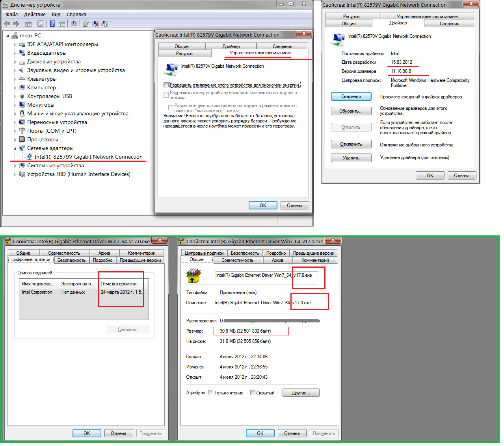The width and height of the screenshot is (504, 446).
Task: Click the Отключить device button
Action: click(x=351, y=144)
